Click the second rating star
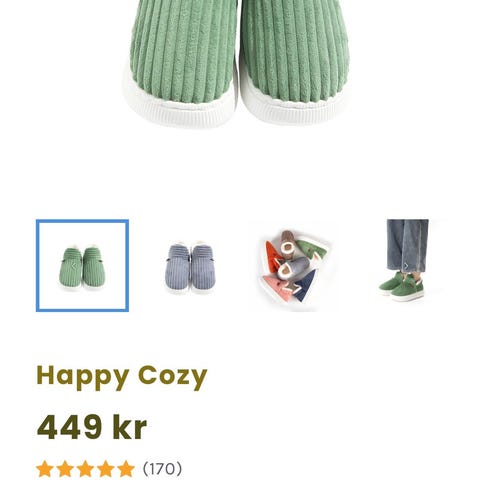Viewport: 480px width, 480px height. tap(65, 469)
